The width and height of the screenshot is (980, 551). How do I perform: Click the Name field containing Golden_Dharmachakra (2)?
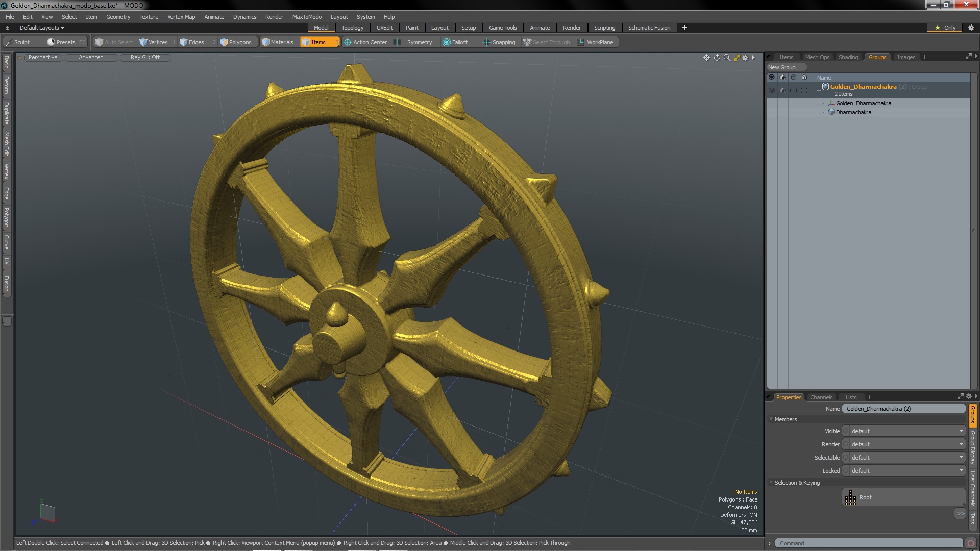click(x=903, y=409)
